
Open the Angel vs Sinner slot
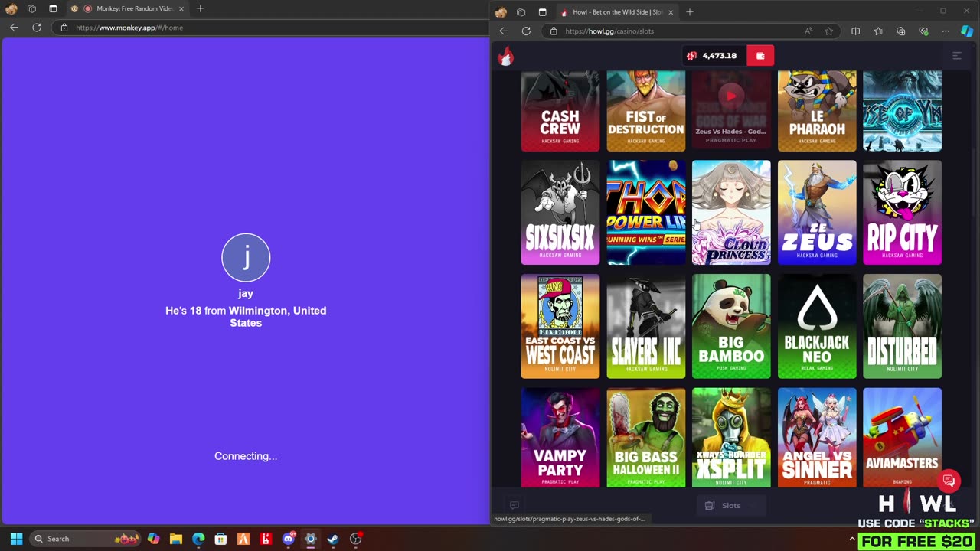point(817,437)
